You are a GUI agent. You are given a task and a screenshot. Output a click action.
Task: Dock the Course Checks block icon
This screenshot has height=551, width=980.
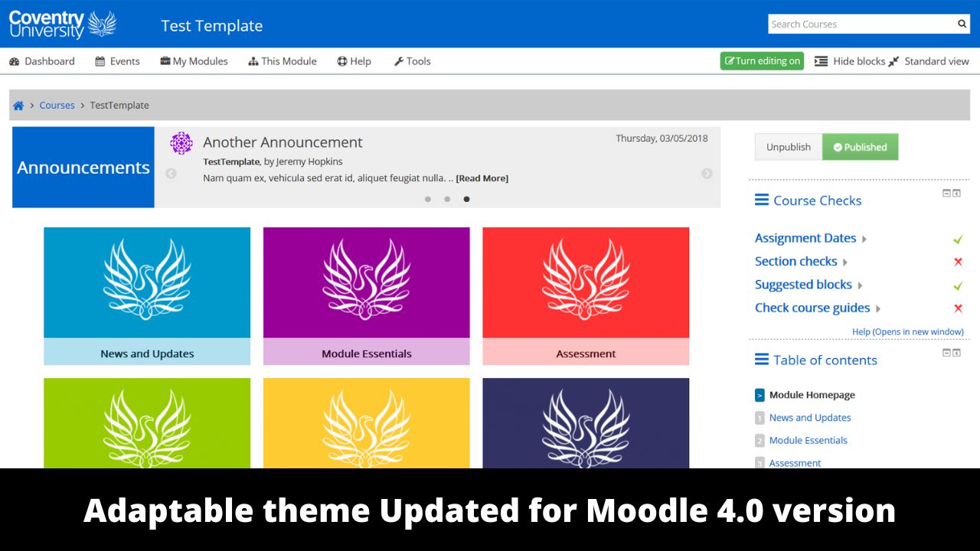point(956,194)
